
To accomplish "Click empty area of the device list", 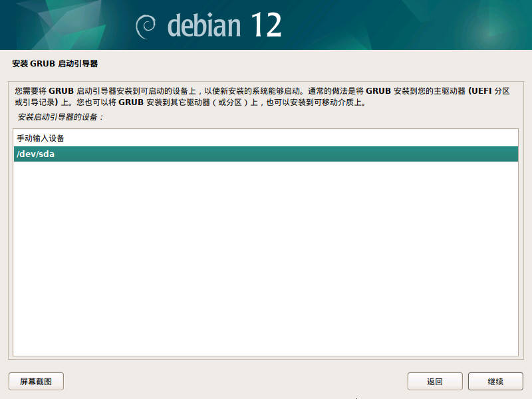I will coord(266,253).
